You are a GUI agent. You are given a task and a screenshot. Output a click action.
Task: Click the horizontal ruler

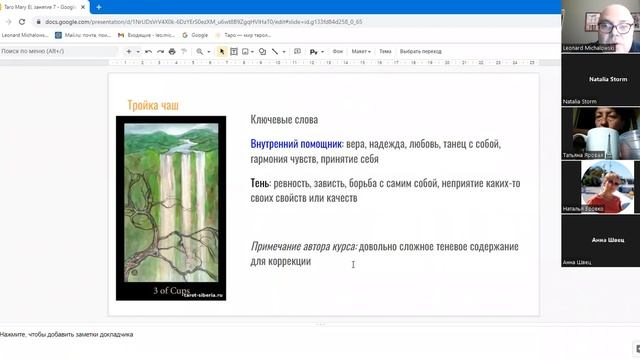coord(325,63)
